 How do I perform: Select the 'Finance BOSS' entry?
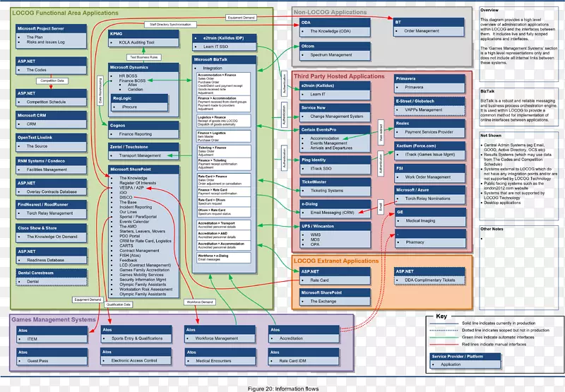click(x=132, y=81)
